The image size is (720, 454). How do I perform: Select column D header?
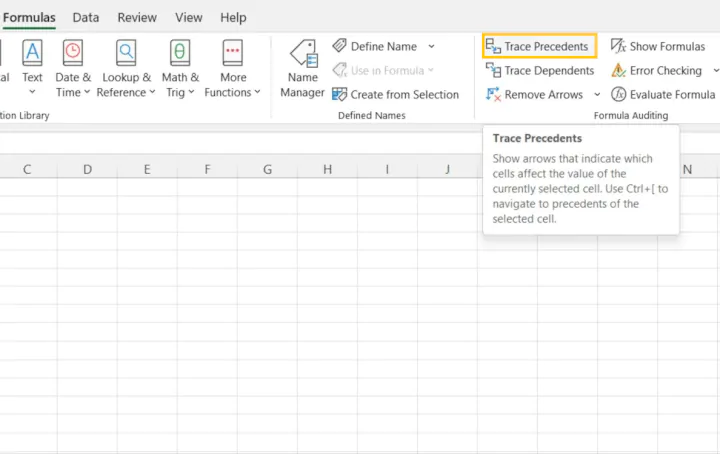[87, 169]
